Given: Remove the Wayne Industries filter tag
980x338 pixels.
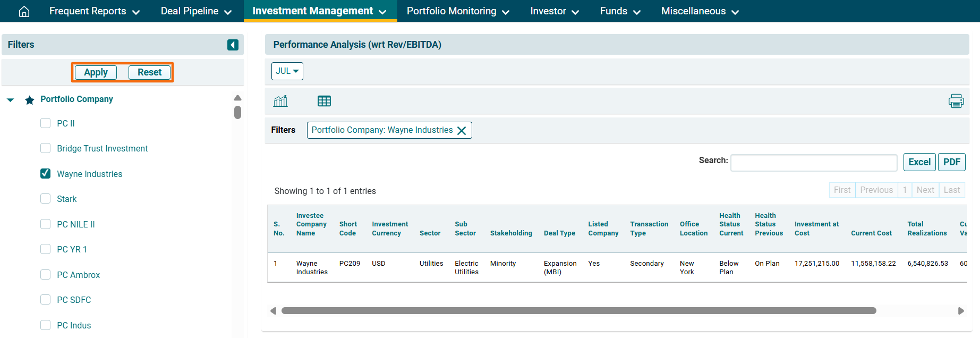Looking at the screenshot, I should pyautogui.click(x=462, y=131).
